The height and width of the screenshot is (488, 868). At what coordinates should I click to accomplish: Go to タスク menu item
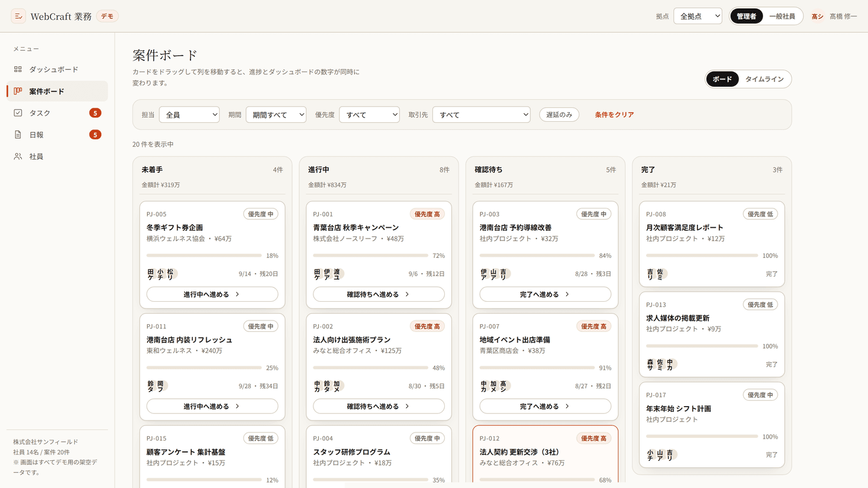[x=57, y=113]
